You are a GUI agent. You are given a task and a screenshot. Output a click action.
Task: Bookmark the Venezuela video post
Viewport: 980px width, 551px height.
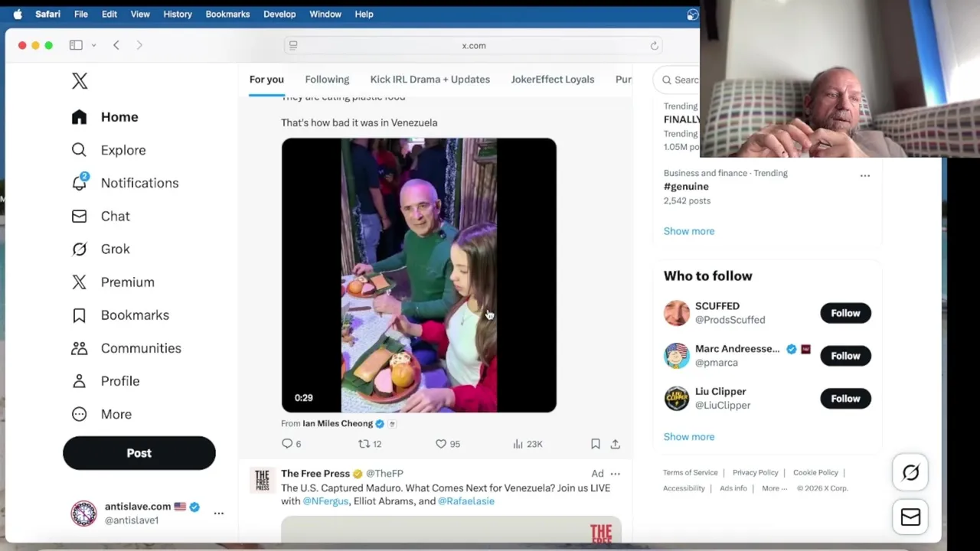coord(596,444)
